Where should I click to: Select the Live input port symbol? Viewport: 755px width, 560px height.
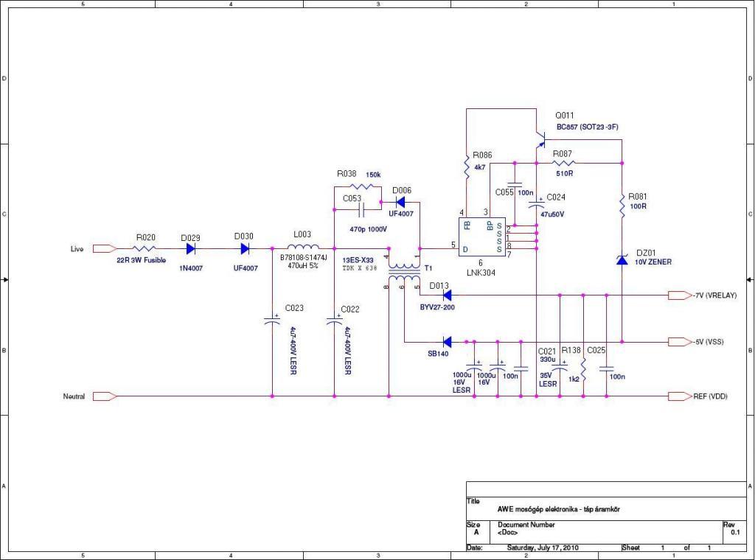[105, 249]
